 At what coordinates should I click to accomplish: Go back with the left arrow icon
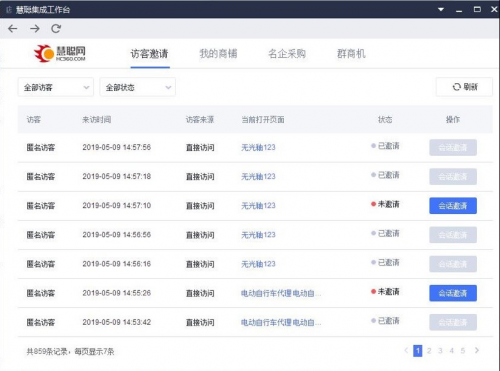(13, 29)
